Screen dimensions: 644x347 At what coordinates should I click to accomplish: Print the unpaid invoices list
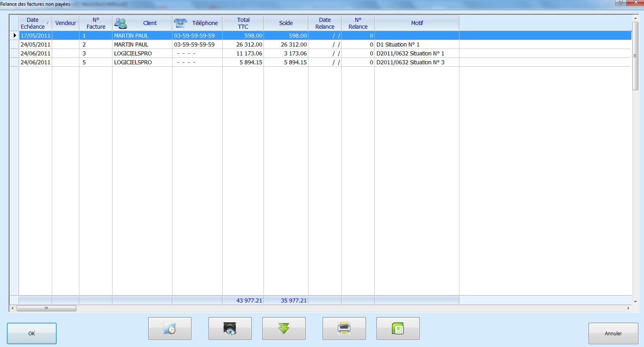pyautogui.click(x=344, y=328)
